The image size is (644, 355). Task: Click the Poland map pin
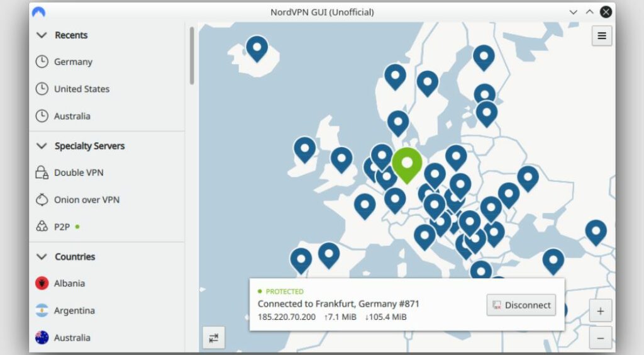pos(457,158)
